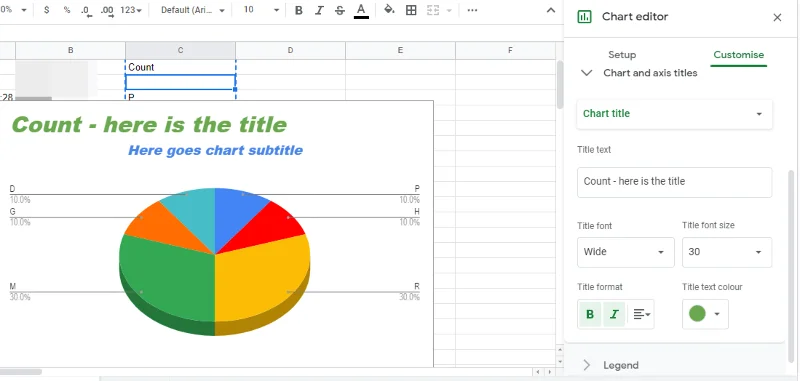
Task: Select column B header
Action: pyautogui.click(x=70, y=50)
